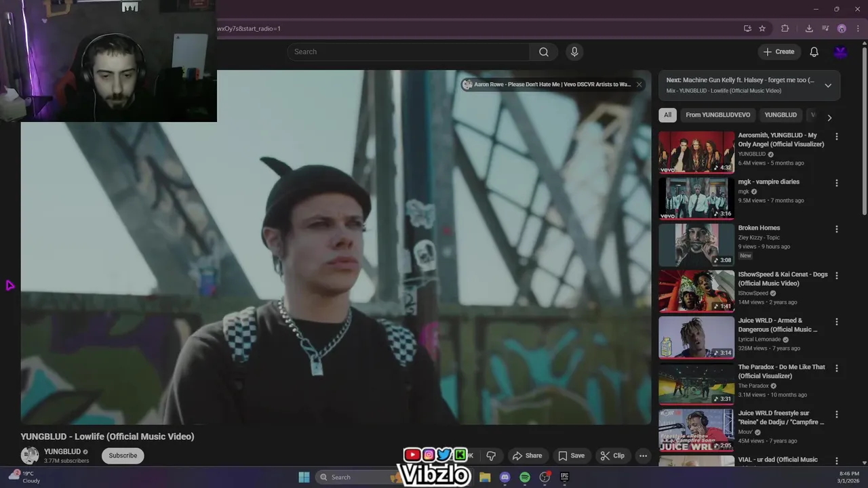The height and width of the screenshot is (488, 868).
Task: Open Aerosmith, YUNGBLUD My Only Angel thumbnail
Action: (x=696, y=152)
